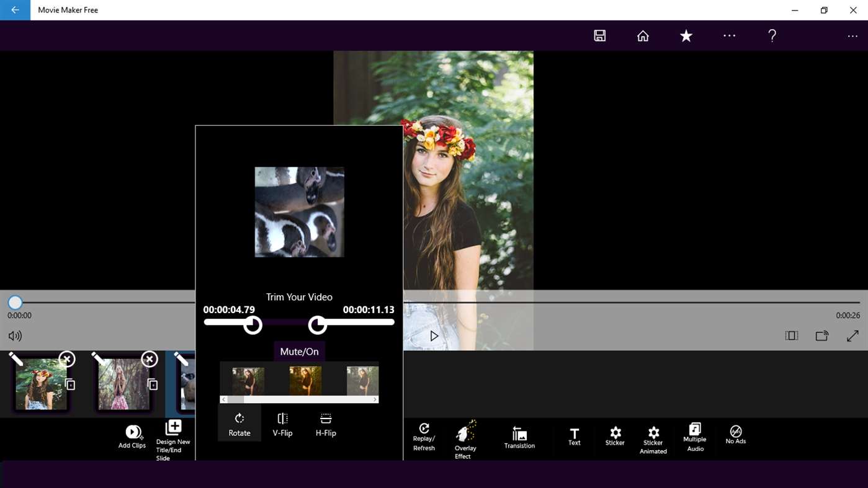868x488 pixels.
Task: Click Add Clips button
Action: pos(132,437)
